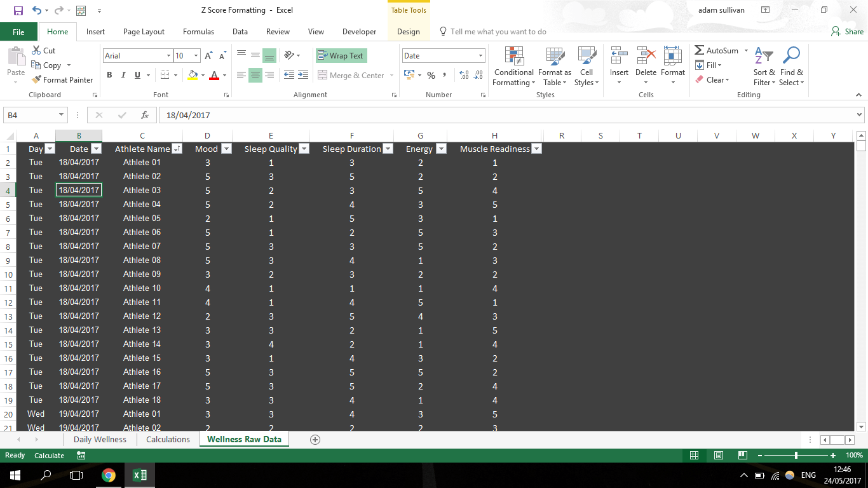The width and height of the screenshot is (868, 488).
Task: Click the Save icon in title bar
Action: tap(18, 10)
